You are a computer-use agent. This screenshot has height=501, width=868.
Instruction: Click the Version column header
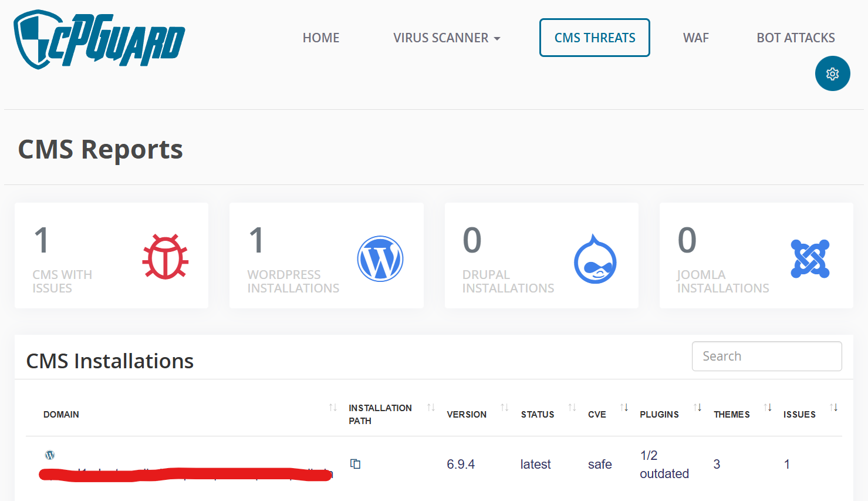[x=467, y=415]
